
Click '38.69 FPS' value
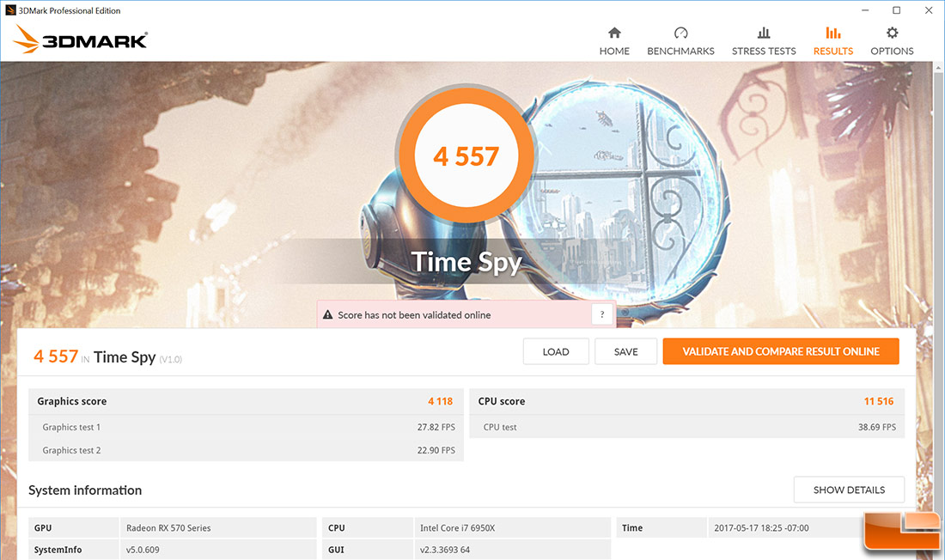(877, 427)
